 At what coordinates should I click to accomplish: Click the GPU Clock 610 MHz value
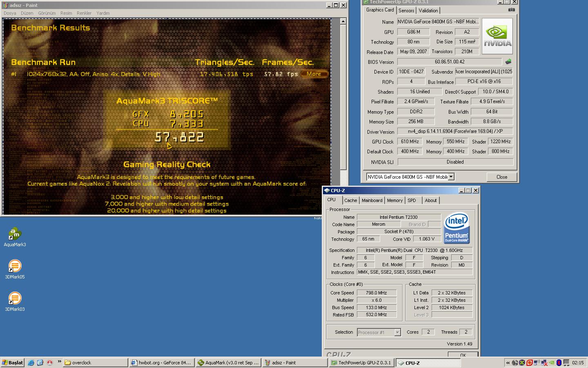(410, 141)
